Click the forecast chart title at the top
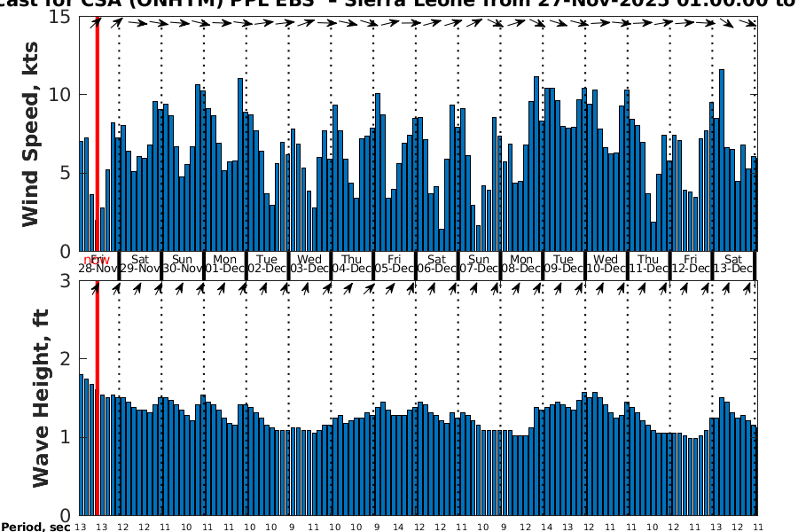Viewport: 798px width, 532px height. (x=399, y=4)
